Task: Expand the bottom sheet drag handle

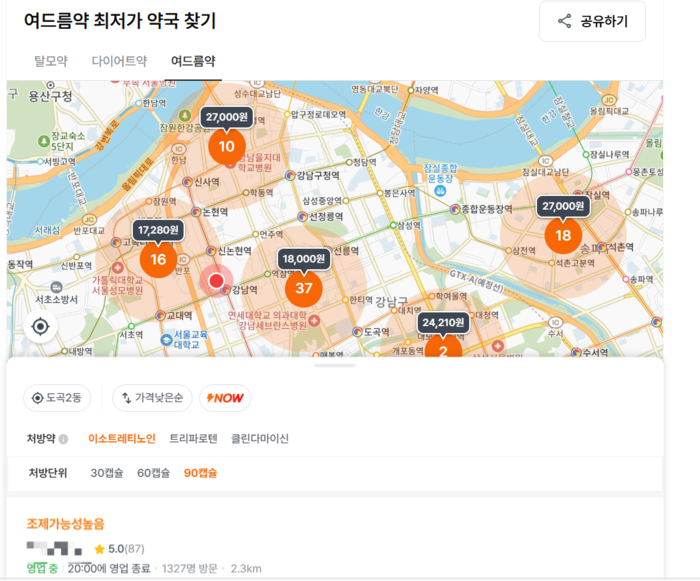Action: (x=334, y=366)
